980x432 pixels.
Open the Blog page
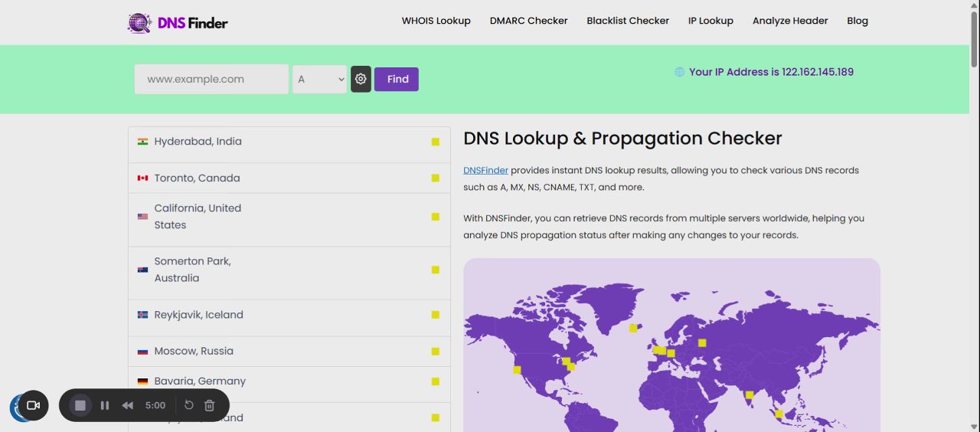[857, 21]
